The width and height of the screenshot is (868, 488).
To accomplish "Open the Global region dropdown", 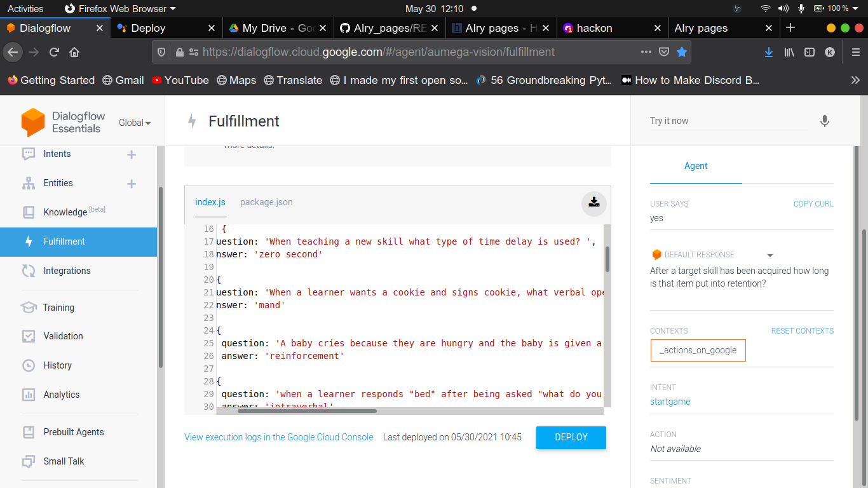I will pyautogui.click(x=134, y=123).
